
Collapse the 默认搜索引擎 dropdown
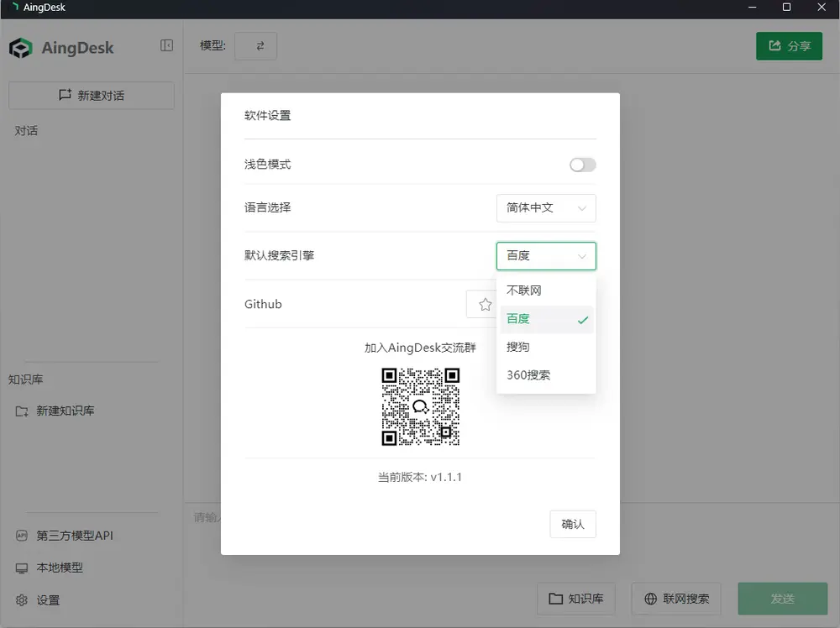click(546, 256)
